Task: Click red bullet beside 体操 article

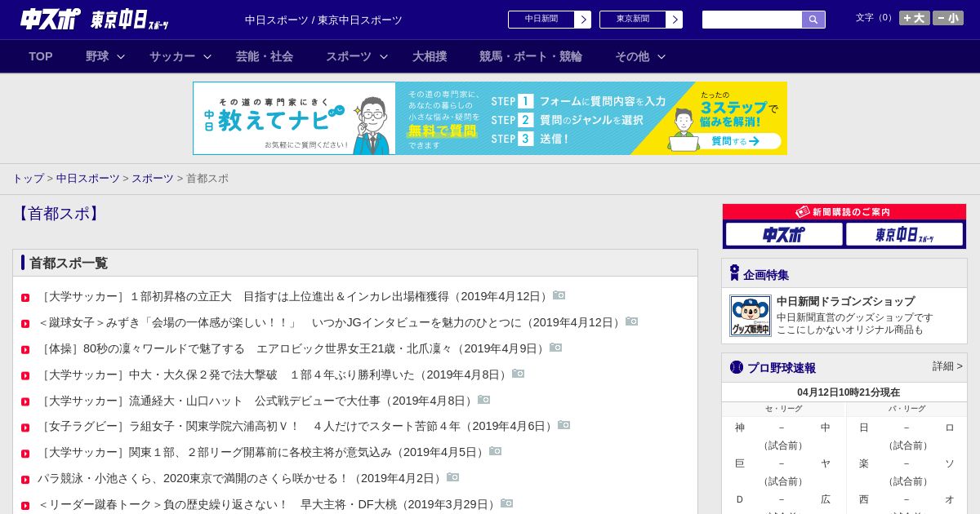Action: click(x=25, y=350)
